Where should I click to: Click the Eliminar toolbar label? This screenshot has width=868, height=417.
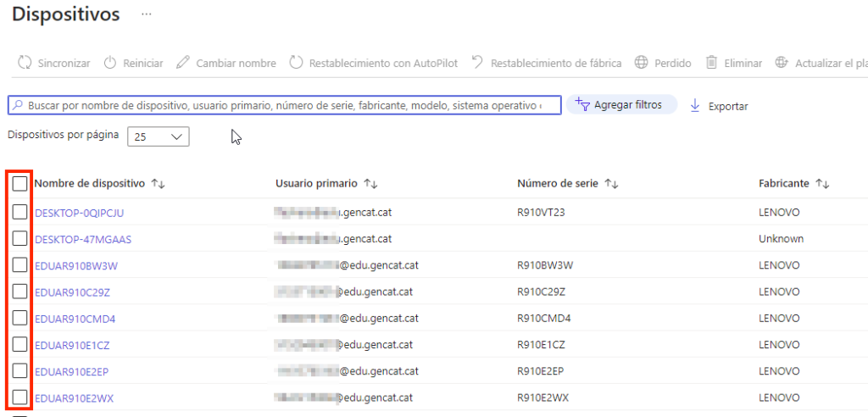[x=743, y=63]
